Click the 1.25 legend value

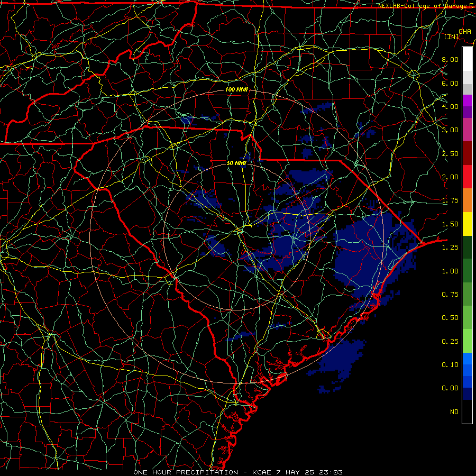(x=450, y=248)
